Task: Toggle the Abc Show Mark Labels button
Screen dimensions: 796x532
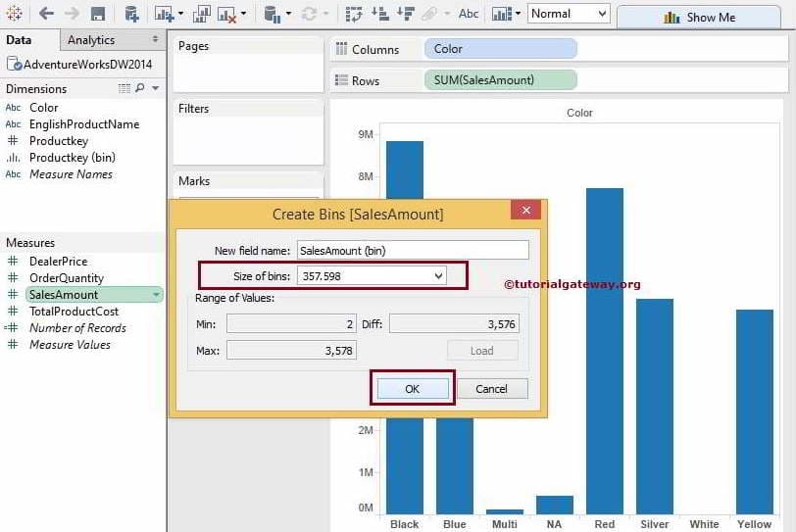Action: (x=468, y=14)
